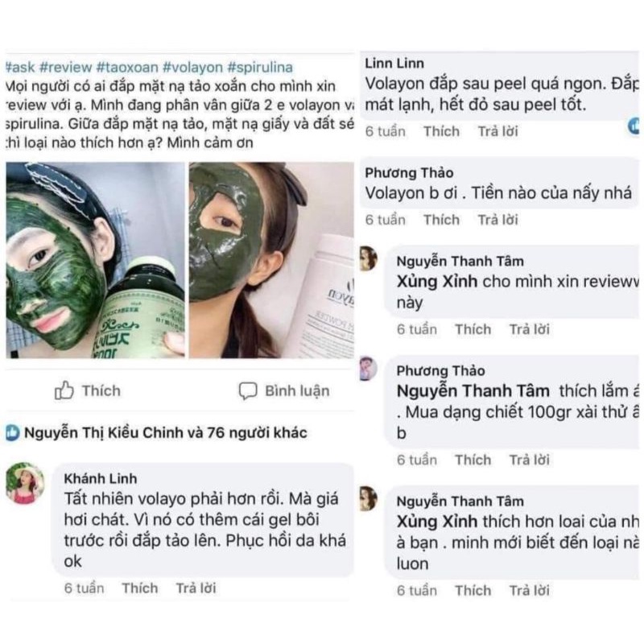Viewport: 644px width, 644px height.
Task: Click Phương Thảo's avatar on the 100gr comment
Action: click(x=368, y=368)
